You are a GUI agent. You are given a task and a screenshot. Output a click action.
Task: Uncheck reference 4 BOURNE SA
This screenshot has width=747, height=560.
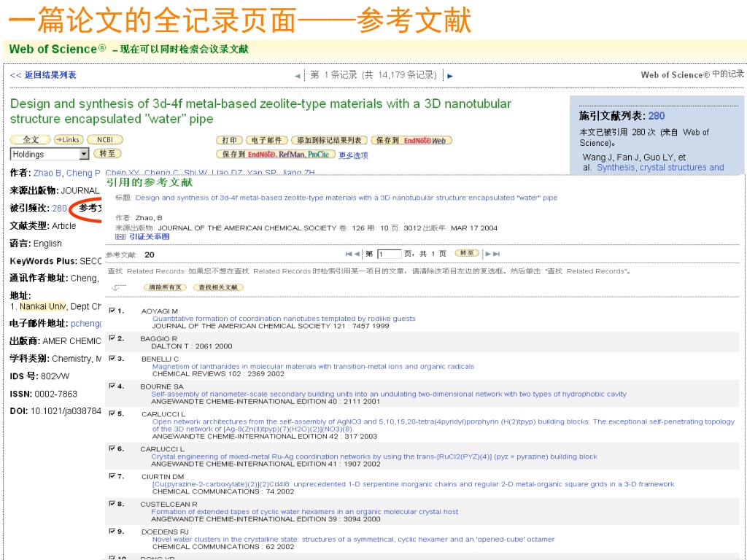112,386
